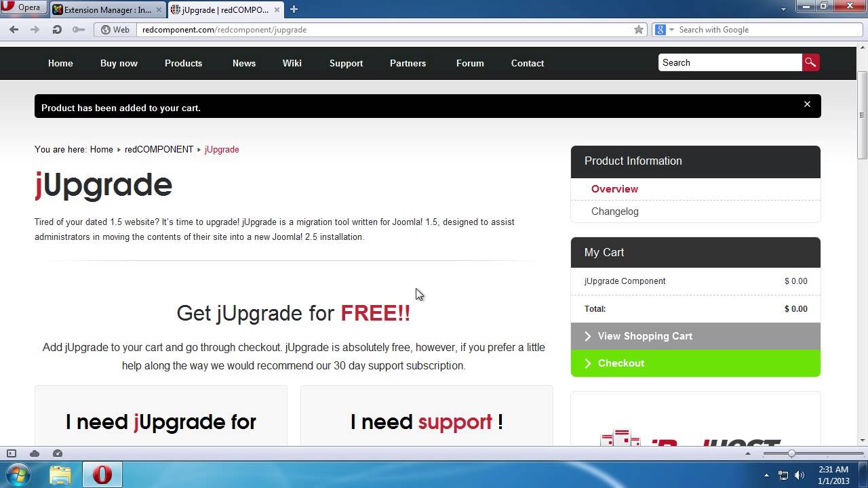This screenshot has height=488, width=868.
Task: Select Overview in Product Information
Action: pos(614,189)
